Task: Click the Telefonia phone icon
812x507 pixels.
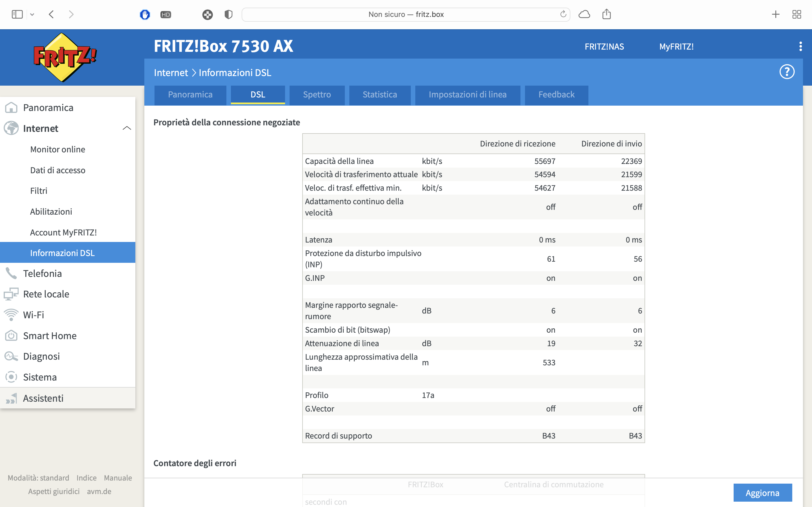Action: point(11,273)
